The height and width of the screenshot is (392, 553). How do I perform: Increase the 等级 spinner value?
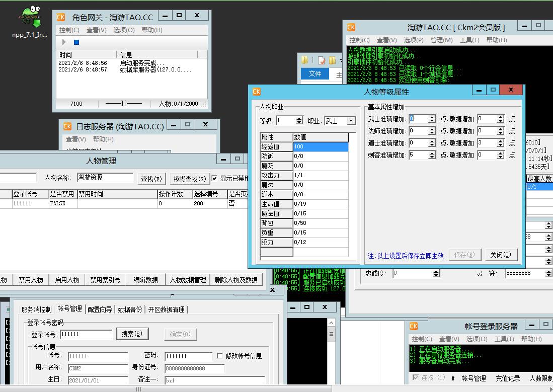click(299, 118)
